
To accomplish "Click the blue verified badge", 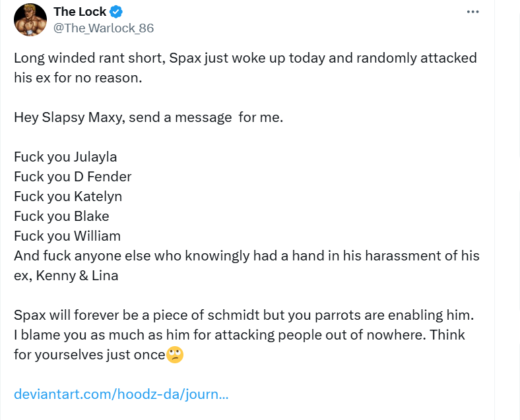I will pyautogui.click(x=117, y=12).
